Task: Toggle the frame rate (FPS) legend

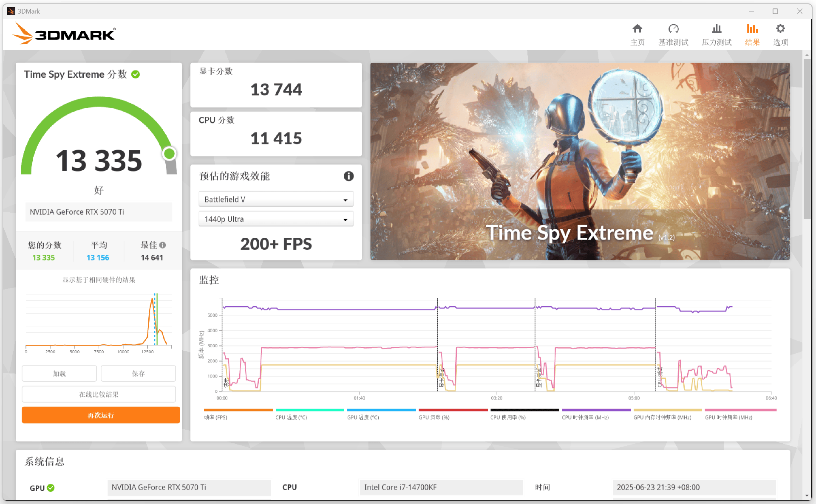Action: [x=238, y=414]
